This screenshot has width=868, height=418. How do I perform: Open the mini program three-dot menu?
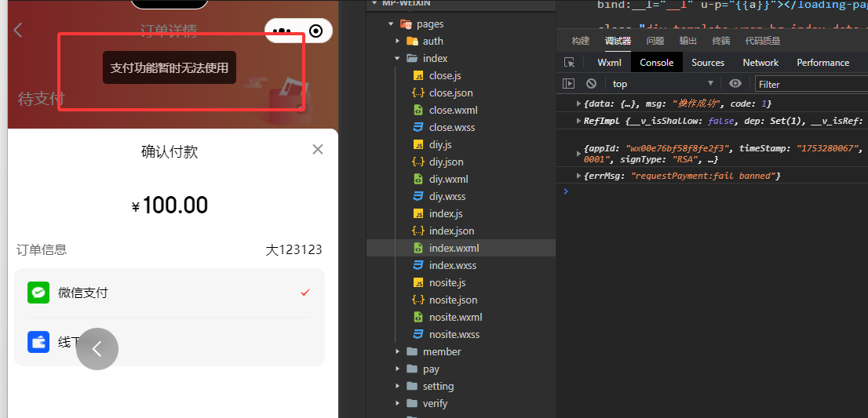(282, 31)
